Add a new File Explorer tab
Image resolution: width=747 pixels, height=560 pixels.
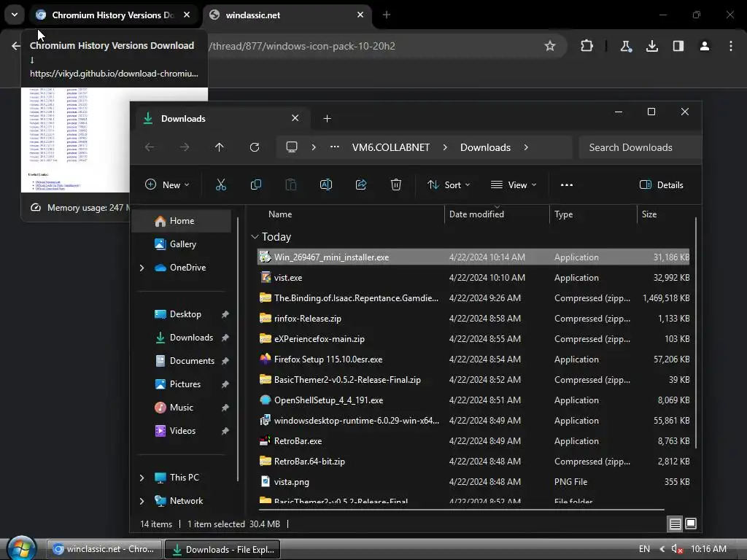click(328, 119)
